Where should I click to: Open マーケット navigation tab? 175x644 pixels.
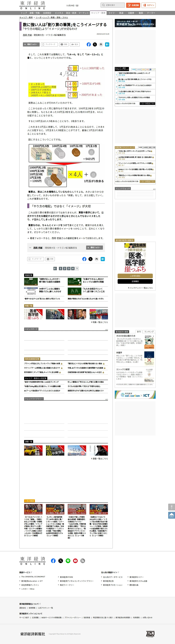pos(84,13)
